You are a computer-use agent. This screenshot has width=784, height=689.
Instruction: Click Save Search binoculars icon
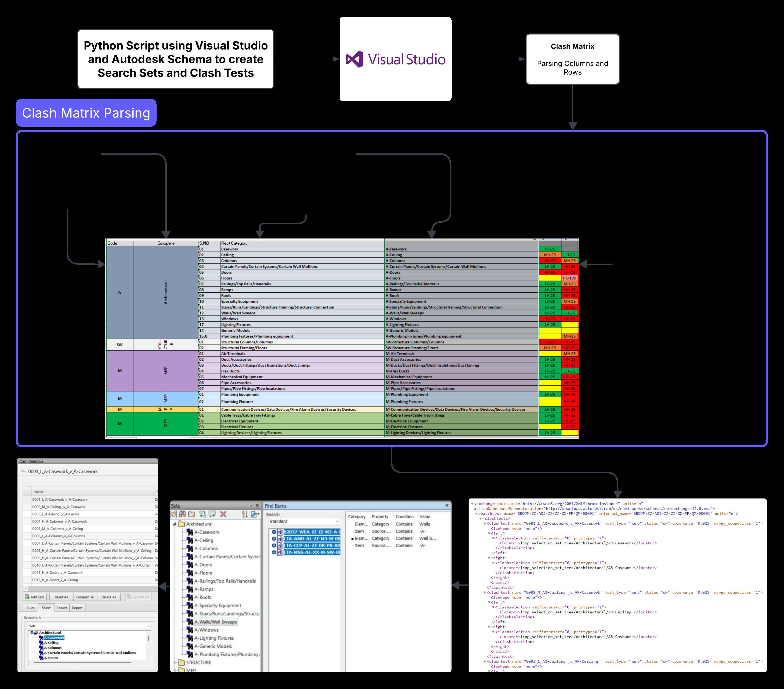tap(182, 514)
